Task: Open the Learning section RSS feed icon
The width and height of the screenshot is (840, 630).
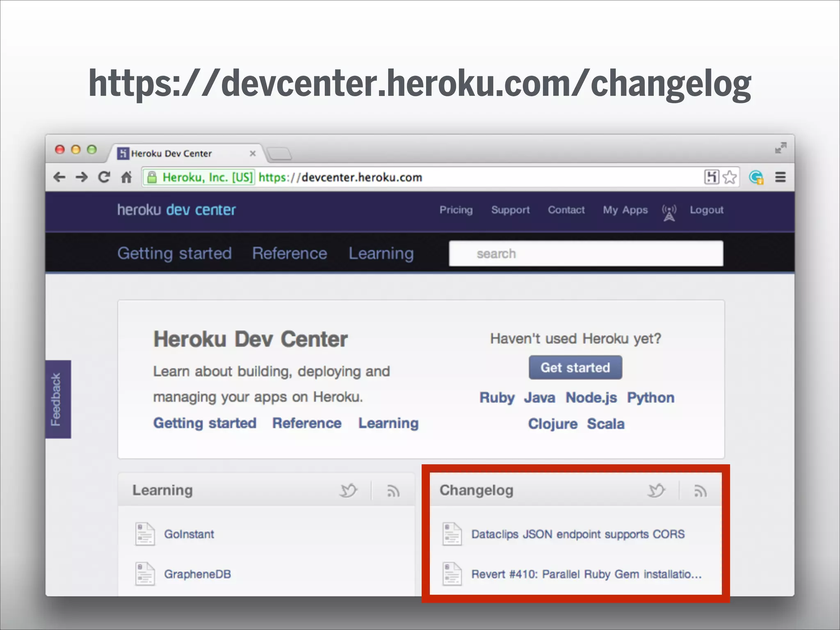Action: 393,491
